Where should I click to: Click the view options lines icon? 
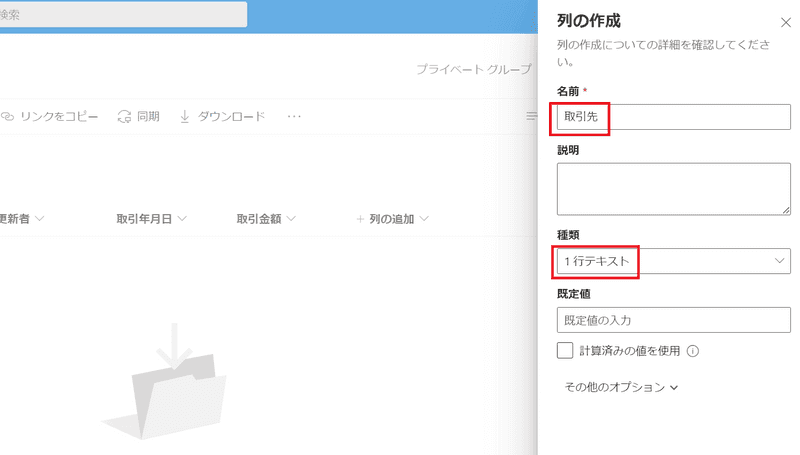532,116
